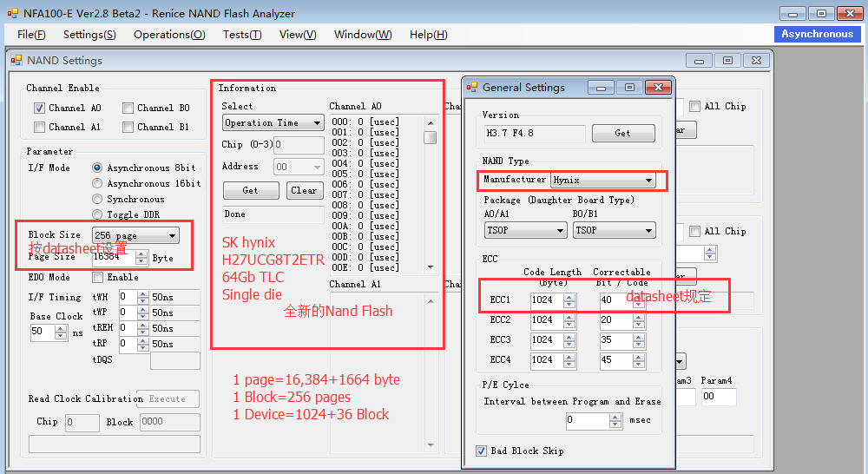This screenshot has width=868, height=474.
Task: Click the Version H3.7 F4.8 field
Action: coord(534,134)
